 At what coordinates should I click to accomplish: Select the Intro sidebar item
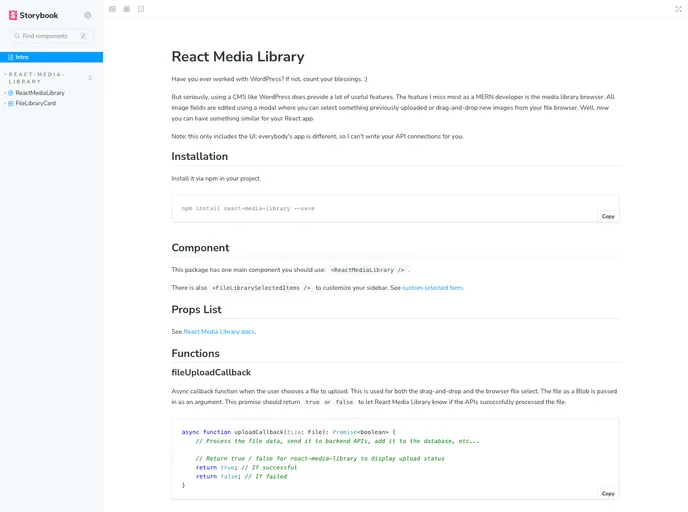click(51, 57)
